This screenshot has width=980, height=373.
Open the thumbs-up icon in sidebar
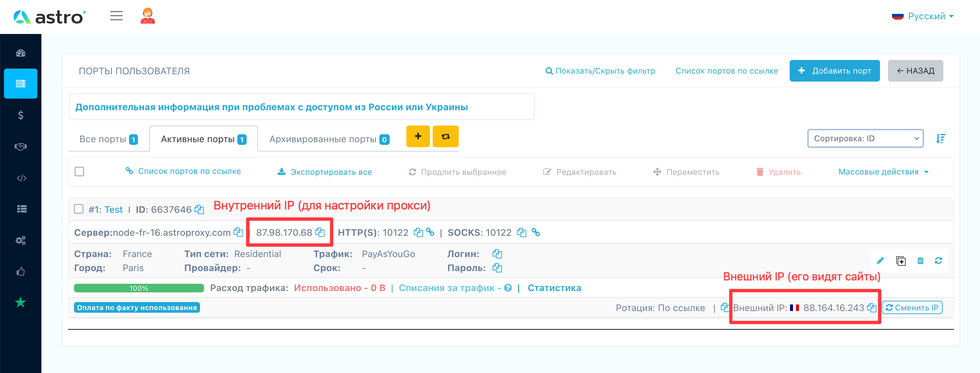tap(21, 271)
